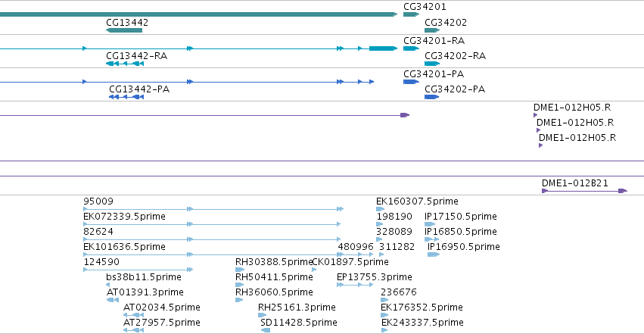644x334 pixels.
Task: Select the CG34201-PA protein label
Action: click(434, 74)
